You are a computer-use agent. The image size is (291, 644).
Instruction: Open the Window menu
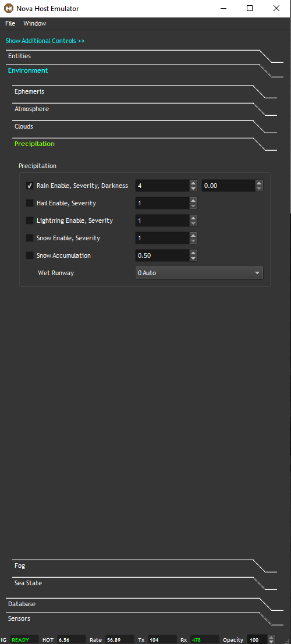point(34,23)
